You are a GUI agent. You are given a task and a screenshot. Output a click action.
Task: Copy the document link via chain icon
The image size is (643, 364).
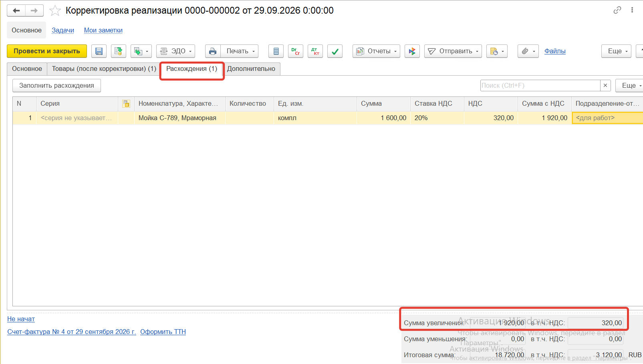[x=617, y=10]
